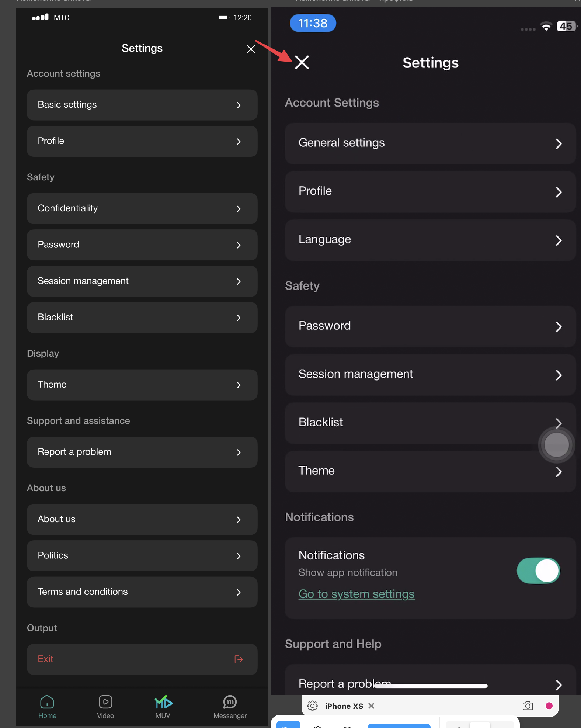Click the gear icon beside iPhone XS
The image size is (581, 728).
point(312,706)
